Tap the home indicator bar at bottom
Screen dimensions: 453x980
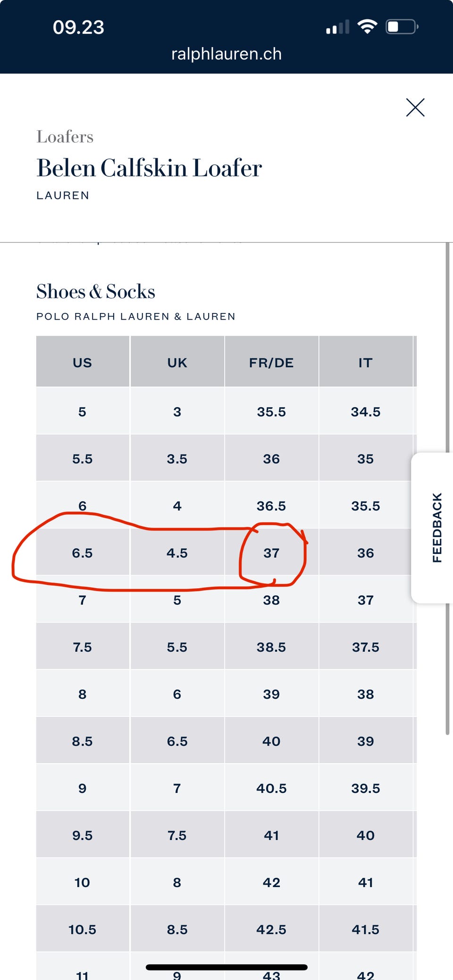pos(226,967)
